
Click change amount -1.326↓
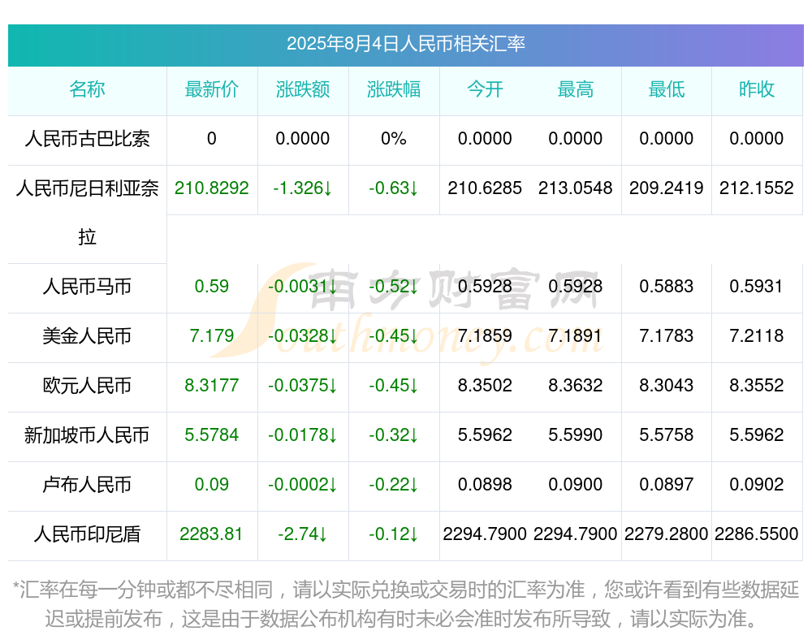303,188
